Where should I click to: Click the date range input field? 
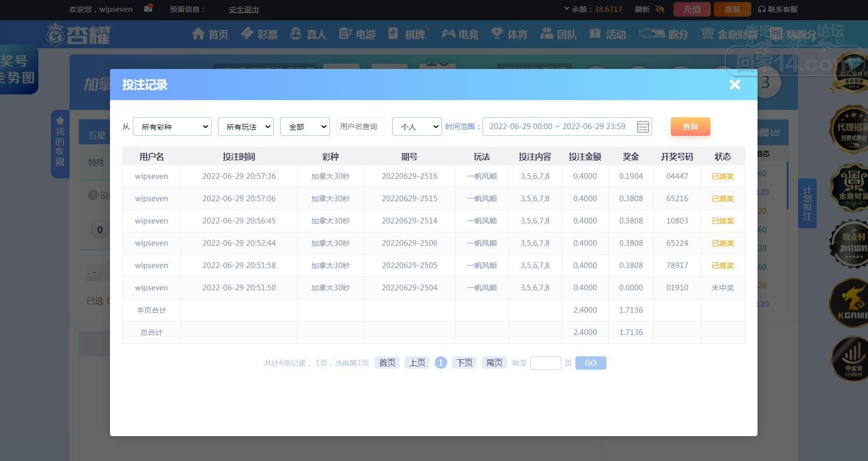(x=567, y=127)
